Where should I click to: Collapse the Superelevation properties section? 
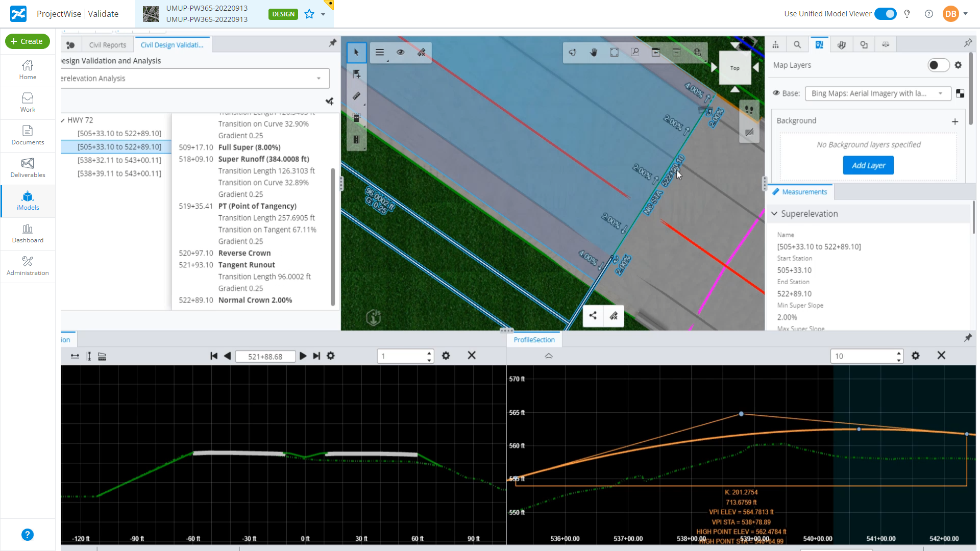774,214
